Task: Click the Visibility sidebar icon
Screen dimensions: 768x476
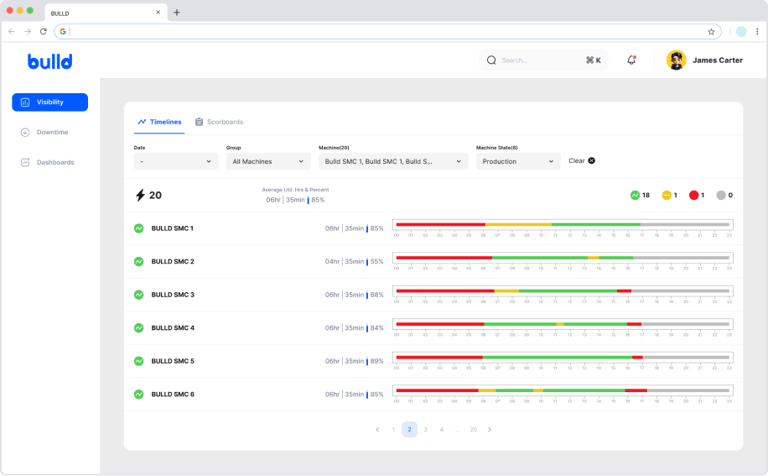Action: [25, 102]
